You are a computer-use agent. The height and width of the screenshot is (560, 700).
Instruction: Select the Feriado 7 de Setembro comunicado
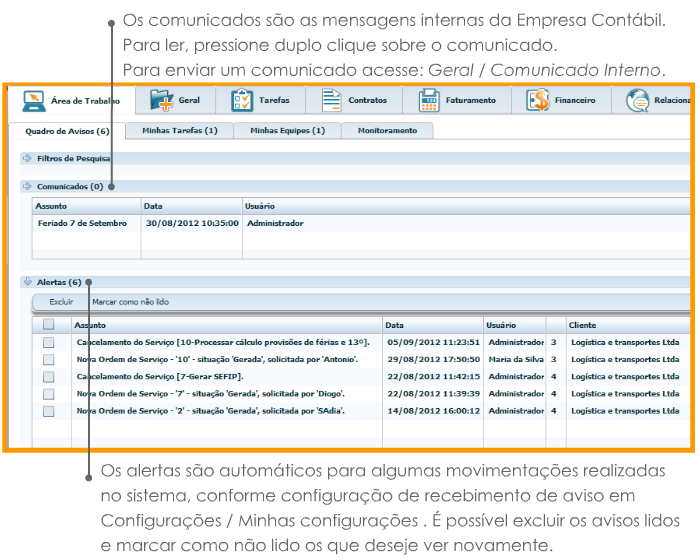click(x=82, y=223)
